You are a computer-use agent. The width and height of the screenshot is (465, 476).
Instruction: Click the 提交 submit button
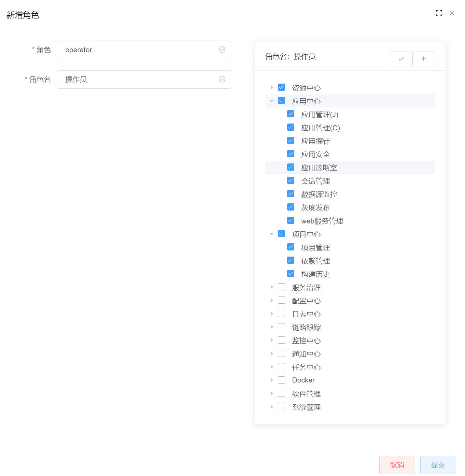coord(438,465)
